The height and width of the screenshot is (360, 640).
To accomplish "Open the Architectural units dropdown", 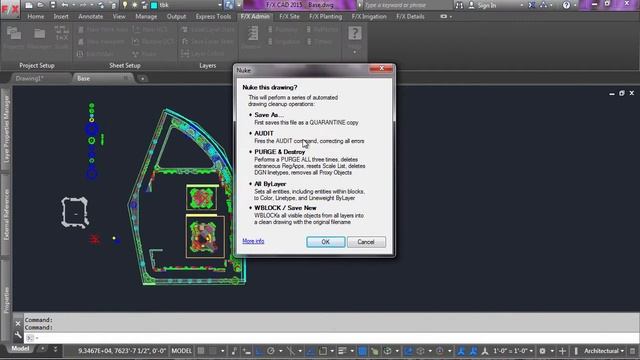I will pyautogui.click(x=604, y=351).
